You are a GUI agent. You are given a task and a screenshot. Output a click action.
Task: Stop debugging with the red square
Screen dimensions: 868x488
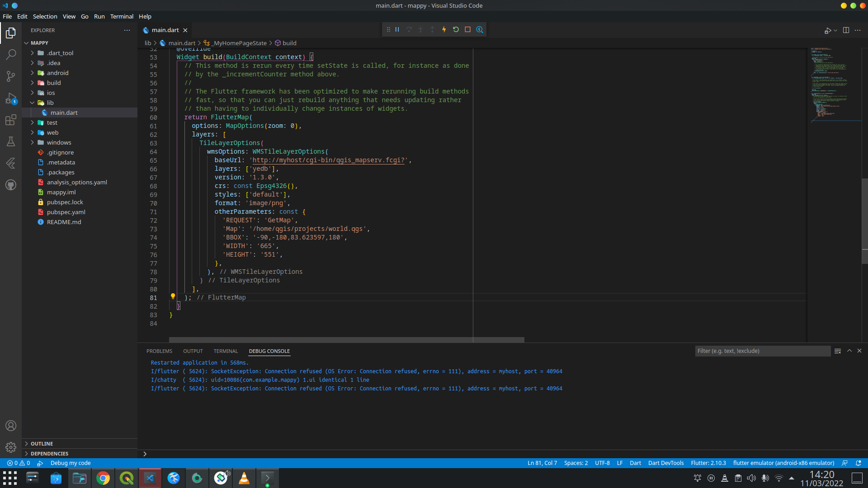(468, 29)
